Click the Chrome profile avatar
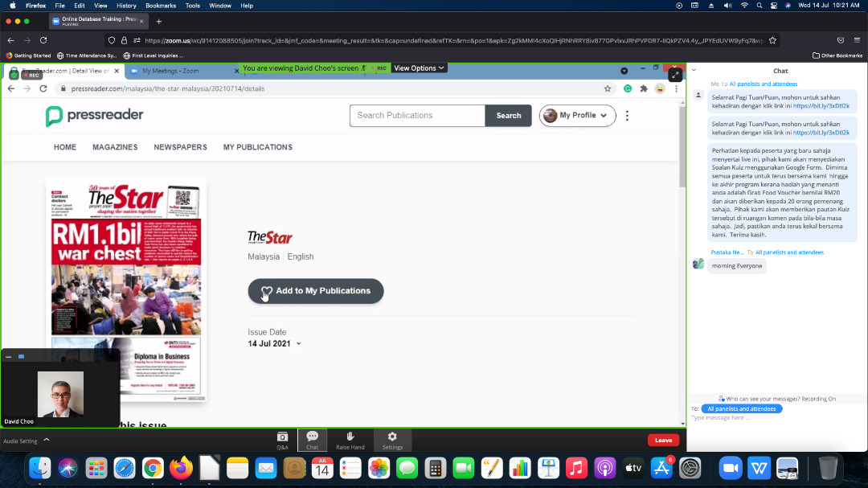This screenshot has height=488, width=868. [x=660, y=88]
